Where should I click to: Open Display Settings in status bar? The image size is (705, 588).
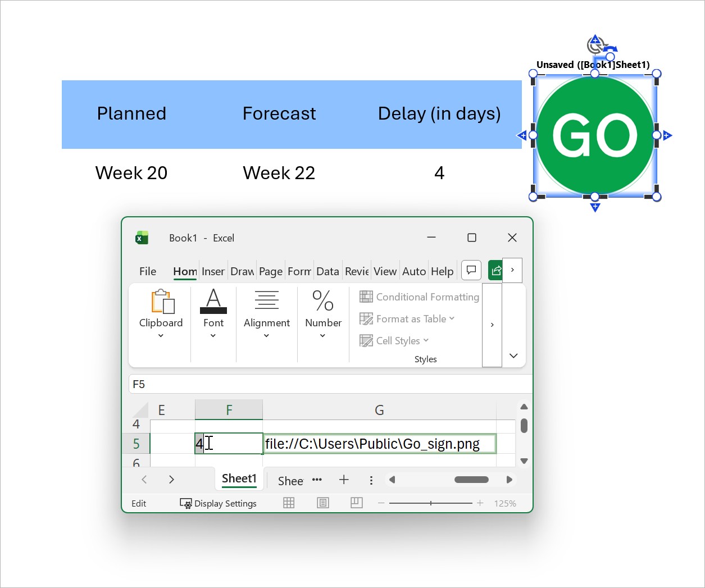click(x=218, y=503)
